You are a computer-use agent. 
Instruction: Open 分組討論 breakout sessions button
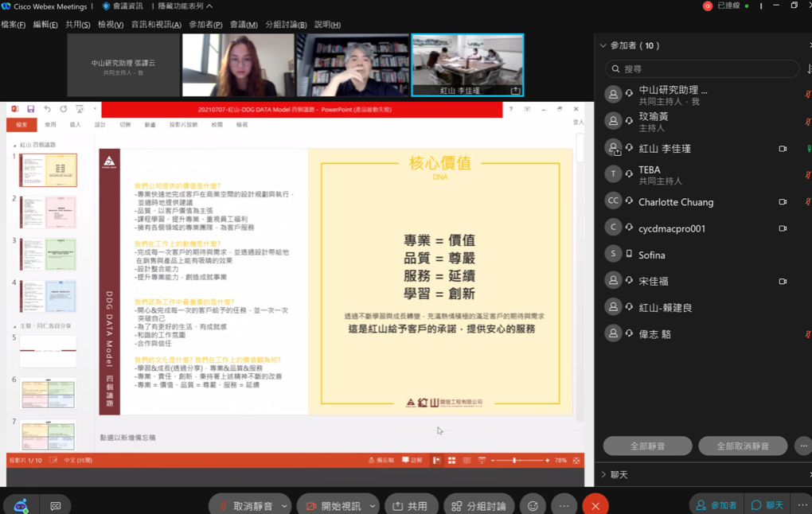pyautogui.click(x=479, y=506)
